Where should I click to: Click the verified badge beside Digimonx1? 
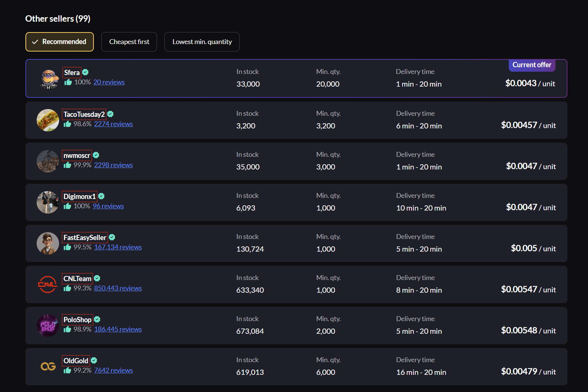click(101, 196)
